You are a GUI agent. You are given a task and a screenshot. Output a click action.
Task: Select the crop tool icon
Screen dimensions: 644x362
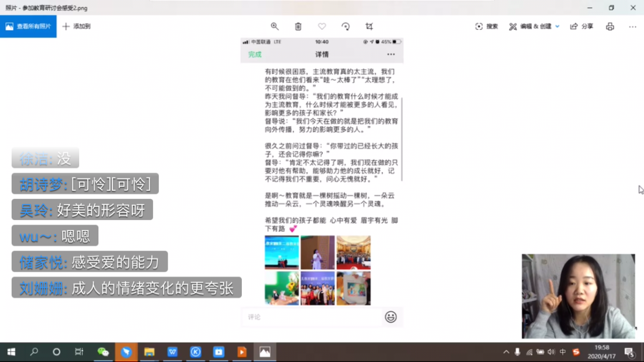(369, 26)
